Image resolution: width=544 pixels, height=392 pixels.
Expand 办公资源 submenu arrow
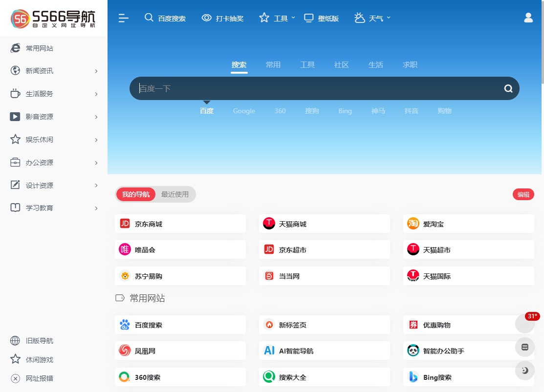coord(96,163)
